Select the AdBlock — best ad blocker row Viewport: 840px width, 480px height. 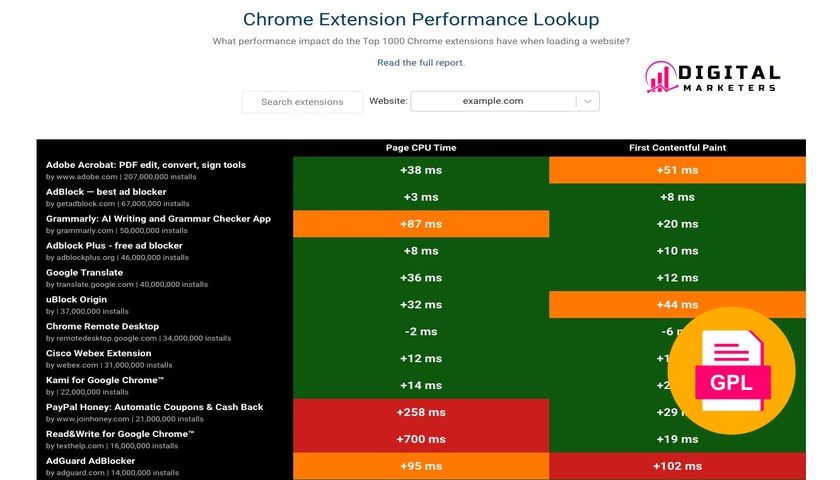[x=421, y=197]
